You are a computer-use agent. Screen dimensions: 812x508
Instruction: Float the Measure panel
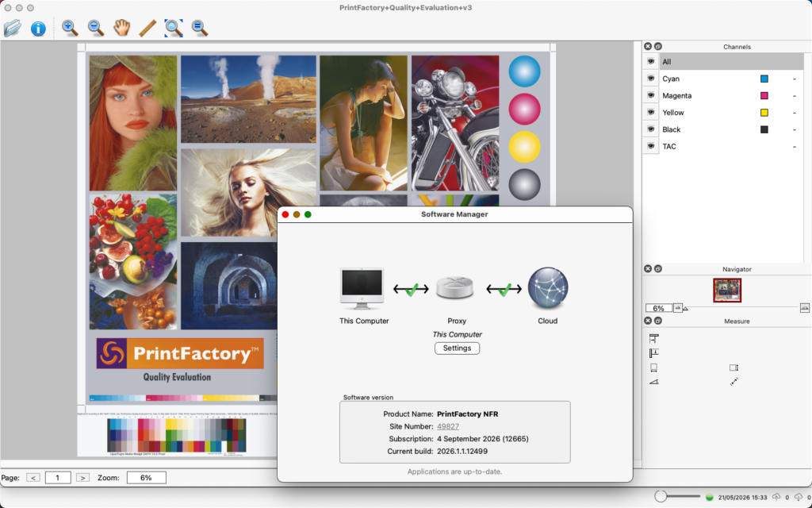coord(657,321)
